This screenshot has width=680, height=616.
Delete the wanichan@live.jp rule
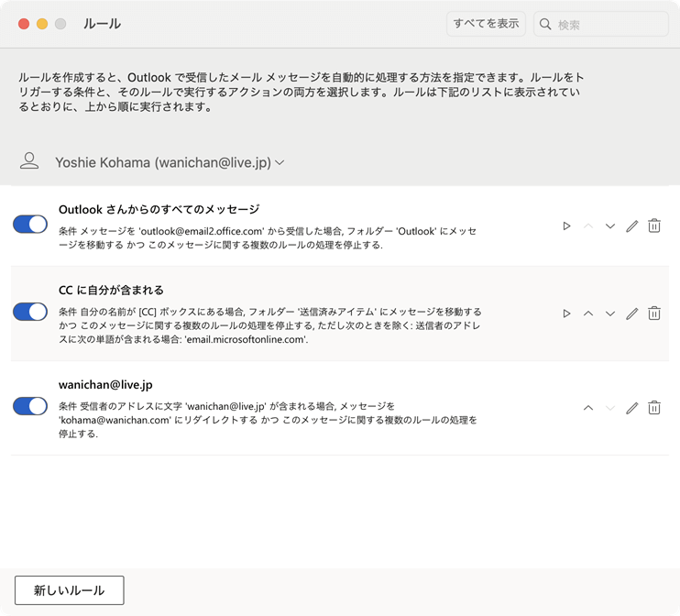[x=654, y=408]
